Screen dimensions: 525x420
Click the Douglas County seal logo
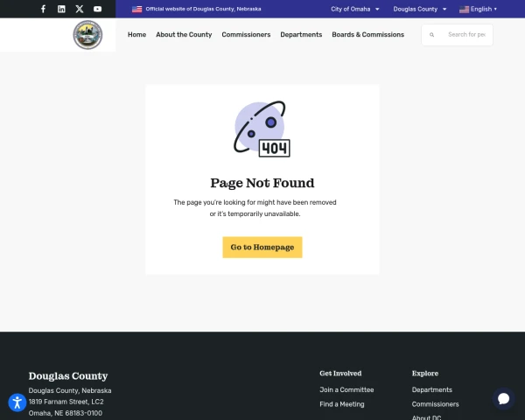tap(87, 35)
